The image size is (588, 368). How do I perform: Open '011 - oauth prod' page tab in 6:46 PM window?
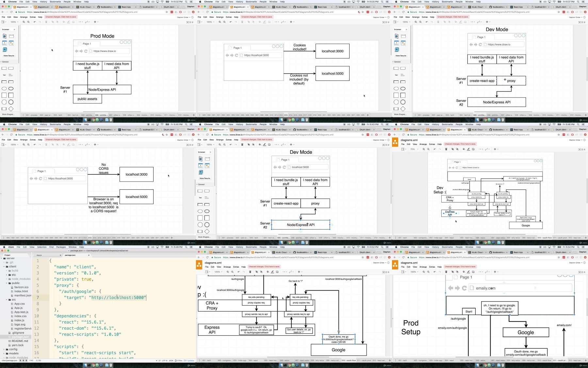[x=560, y=238]
